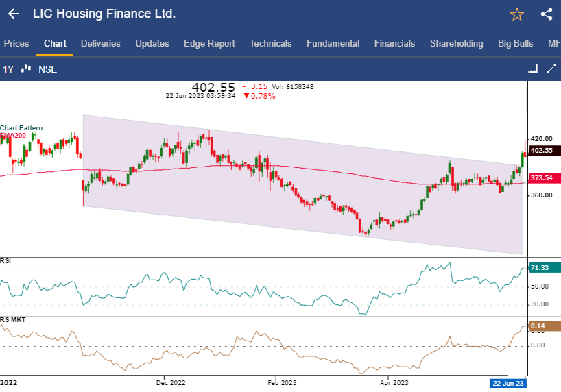Click the Vol: 6158348 text
The width and height of the screenshot is (561, 392).
pos(293,87)
